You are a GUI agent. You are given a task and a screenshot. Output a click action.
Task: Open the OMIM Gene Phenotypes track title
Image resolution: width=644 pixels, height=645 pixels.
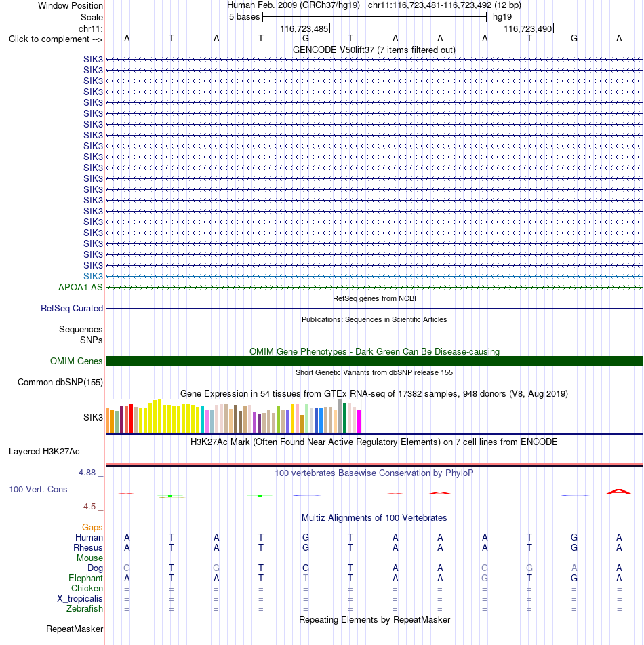(x=374, y=352)
